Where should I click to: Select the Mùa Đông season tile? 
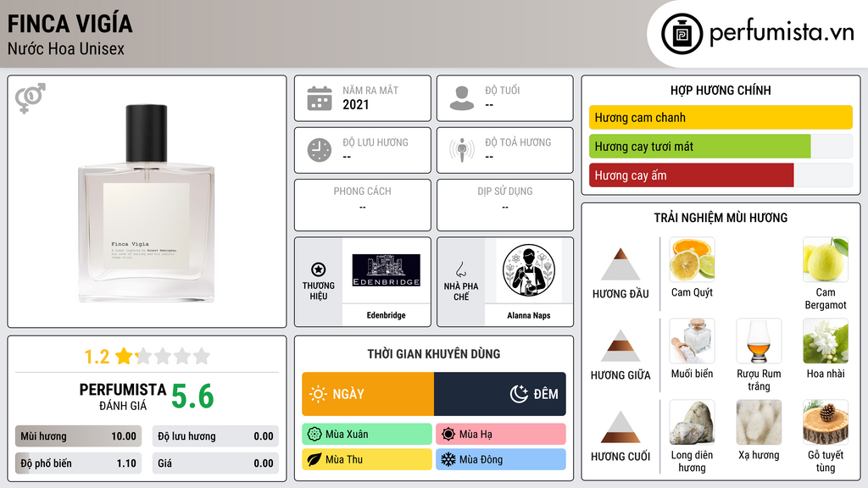(501, 459)
